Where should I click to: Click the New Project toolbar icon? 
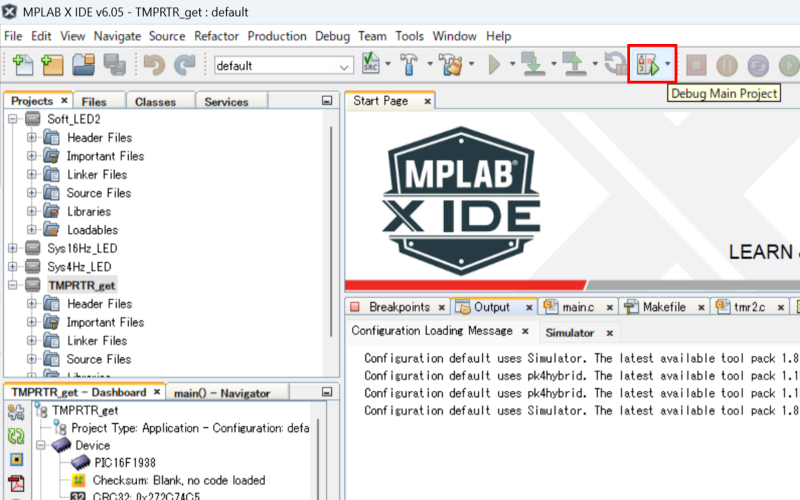point(52,66)
